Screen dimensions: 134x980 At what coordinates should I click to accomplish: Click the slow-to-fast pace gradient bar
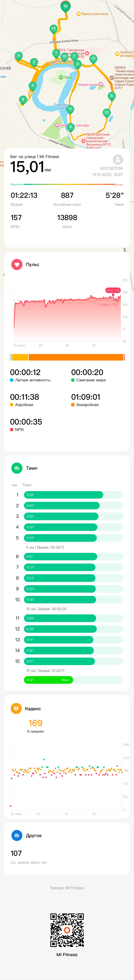click(x=67, y=184)
